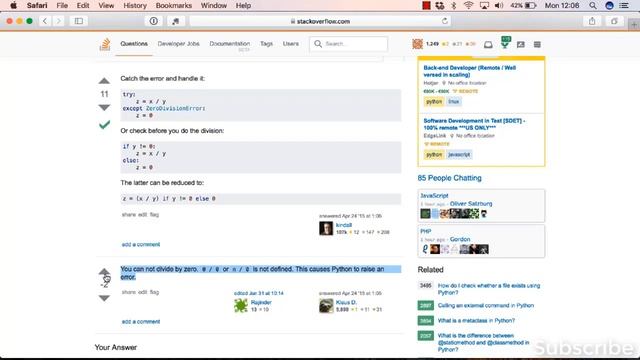
Task: Click Rajinder's avatar thumbnail
Action: 241,306
